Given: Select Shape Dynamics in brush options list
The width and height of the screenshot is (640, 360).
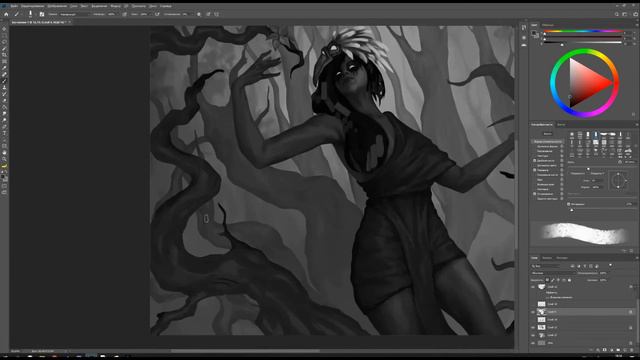Looking at the screenshot, I should tap(547, 146).
